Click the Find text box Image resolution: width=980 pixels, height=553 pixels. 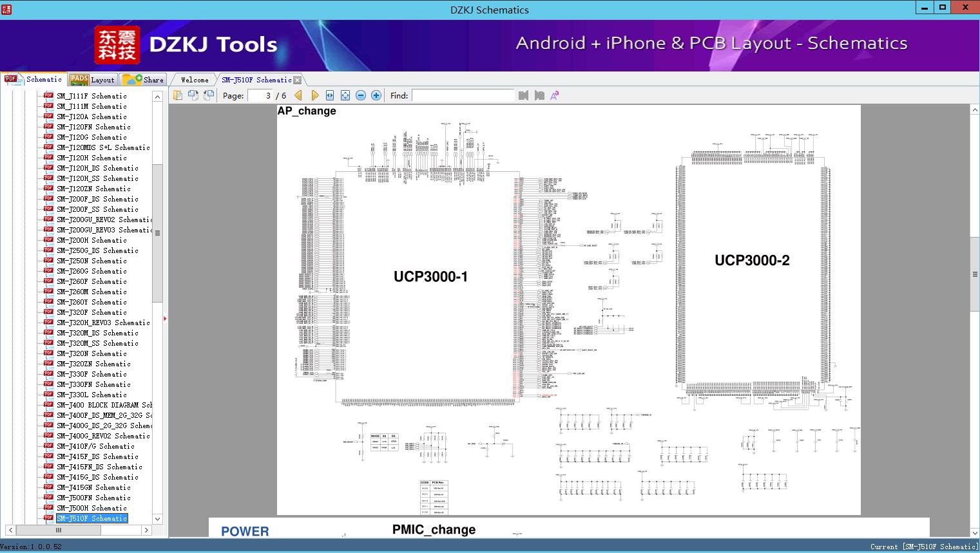coord(463,95)
